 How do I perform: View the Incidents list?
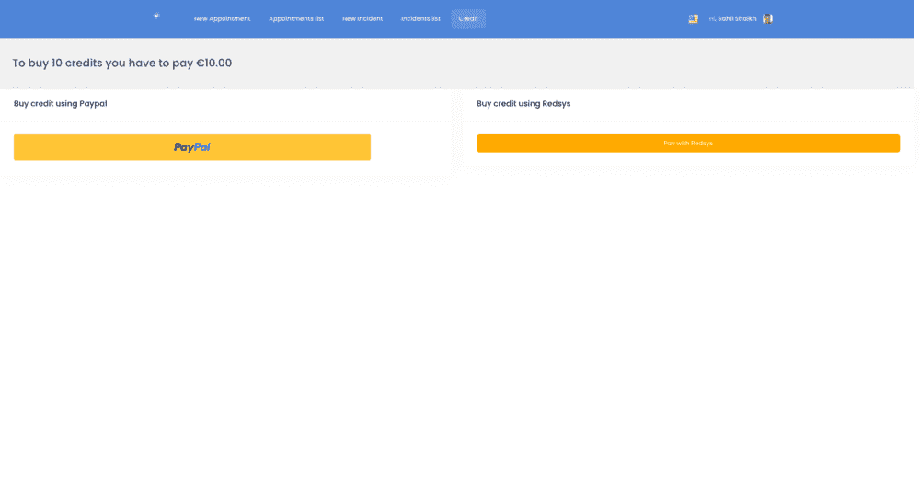421,19
